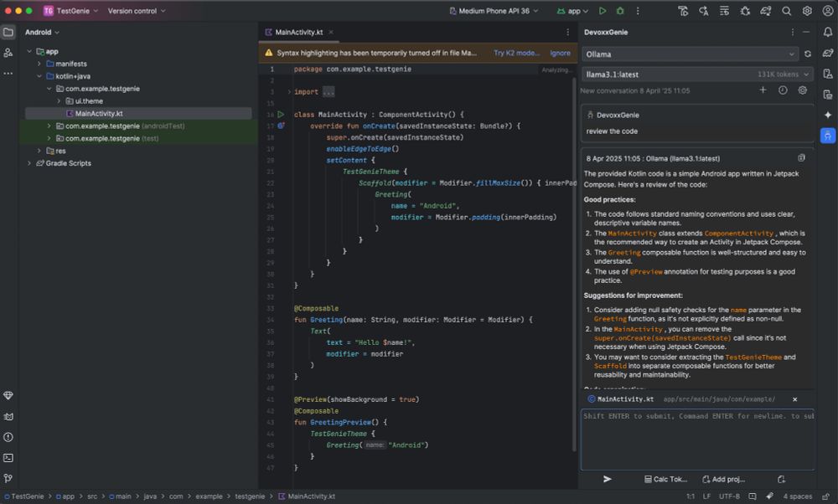
Task: Close the MainActivity.kt editor tab
Action: pyautogui.click(x=331, y=32)
